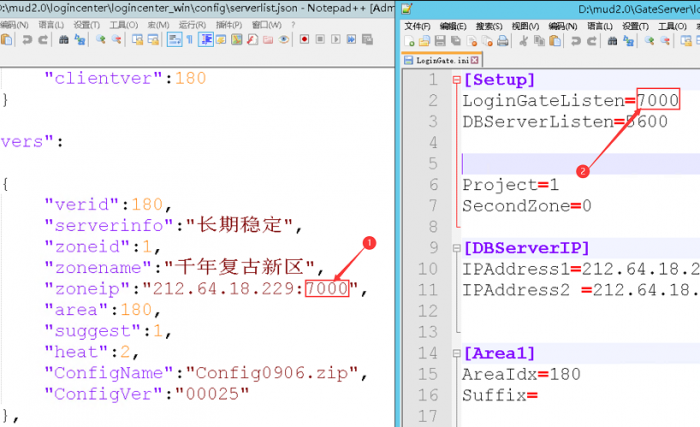Click the New file icon in right window
This screenshot has width=700, height=427.
(409, 41)
